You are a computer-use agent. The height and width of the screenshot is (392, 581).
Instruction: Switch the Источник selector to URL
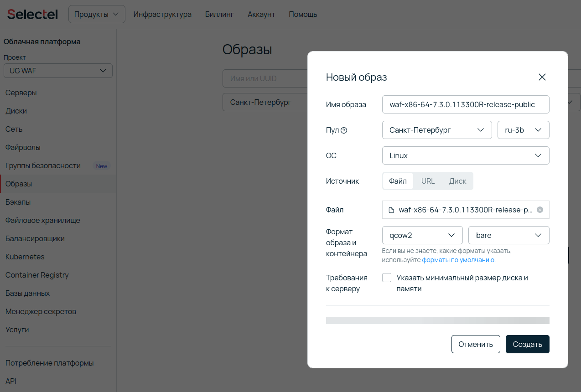(x=428, y=181)
